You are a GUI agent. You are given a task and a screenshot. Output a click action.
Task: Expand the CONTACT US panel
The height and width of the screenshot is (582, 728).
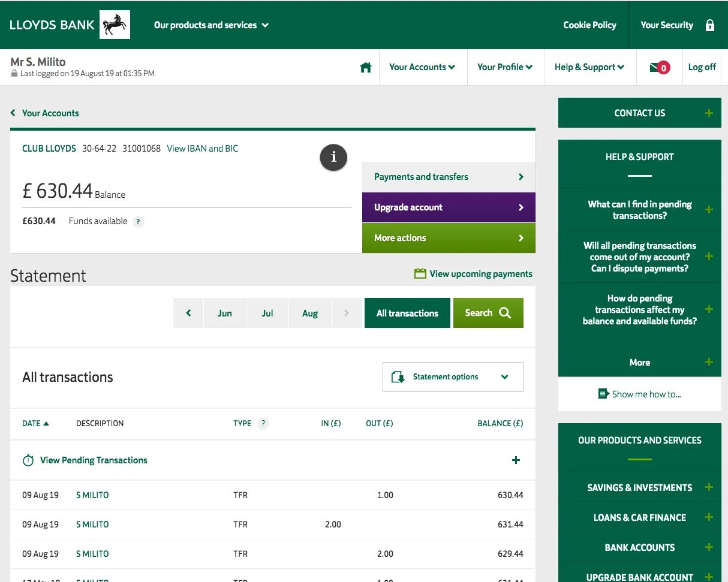point(640,113)
